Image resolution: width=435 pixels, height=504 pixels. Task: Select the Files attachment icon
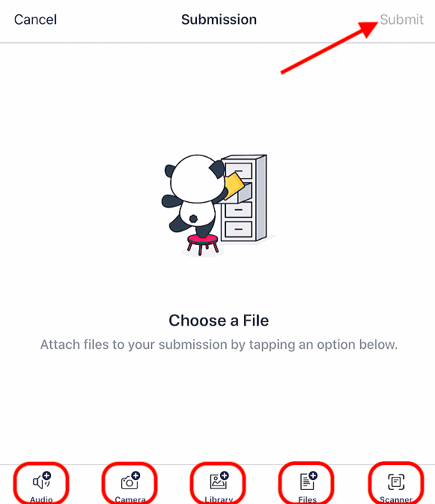click(x=308, y=481)
